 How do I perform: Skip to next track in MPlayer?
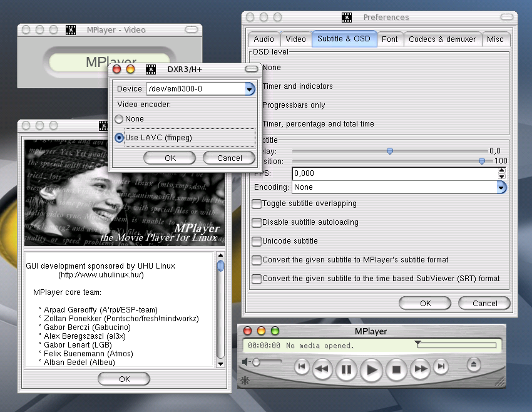click(x=441, y=366)
